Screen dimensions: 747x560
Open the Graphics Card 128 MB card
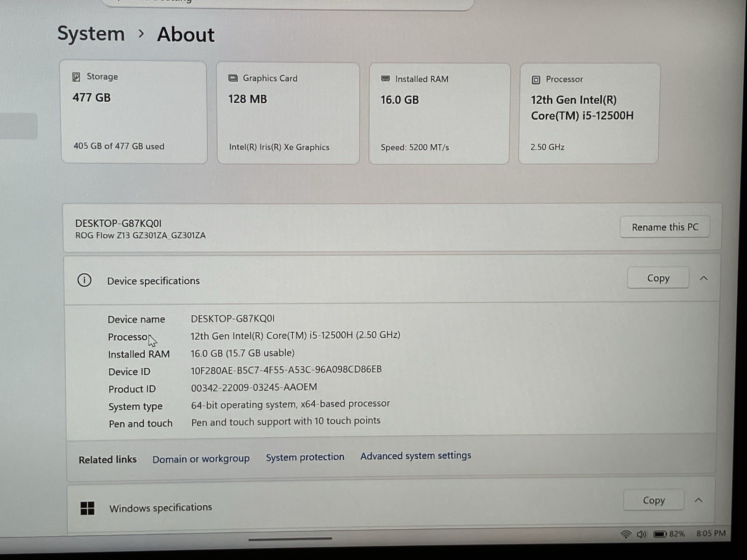click(x=288, y=113)
